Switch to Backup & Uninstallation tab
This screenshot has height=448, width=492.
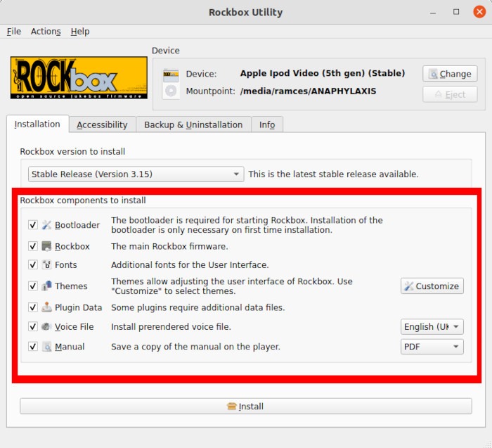(193, 124)
